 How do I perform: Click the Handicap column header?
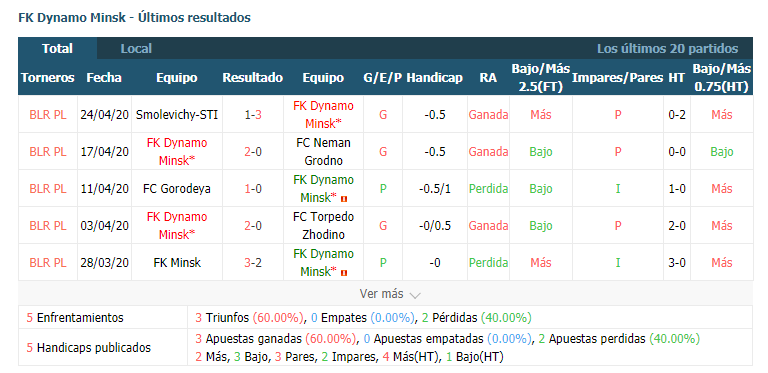[x=434, y=78]
